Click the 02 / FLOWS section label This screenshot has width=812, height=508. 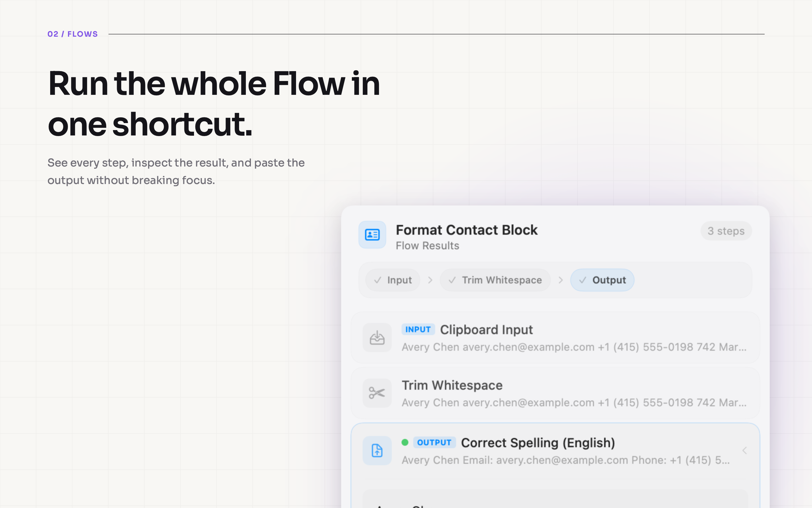click(72, 34)
